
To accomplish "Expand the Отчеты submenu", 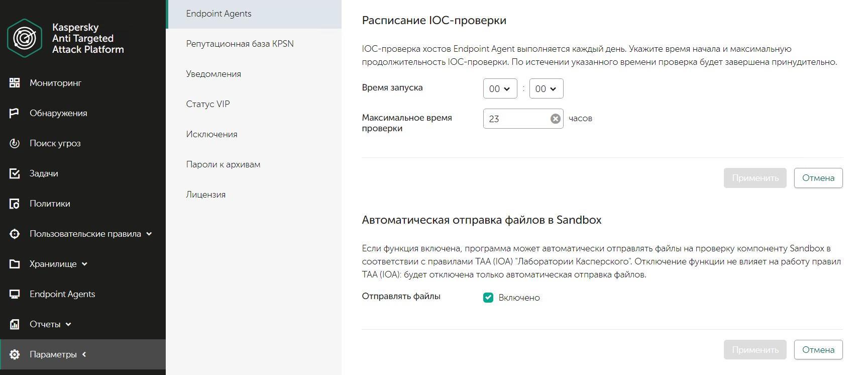I will [x=68, y=324].
